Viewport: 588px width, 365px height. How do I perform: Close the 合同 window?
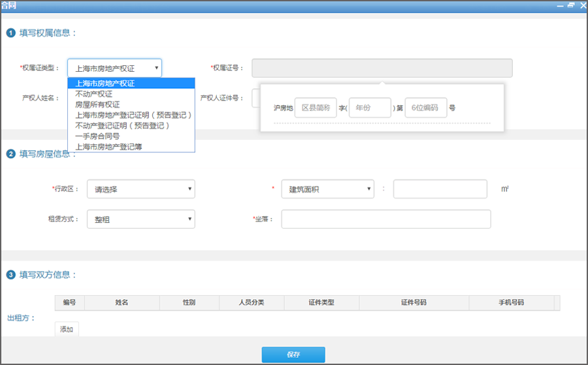coord(583,5)
